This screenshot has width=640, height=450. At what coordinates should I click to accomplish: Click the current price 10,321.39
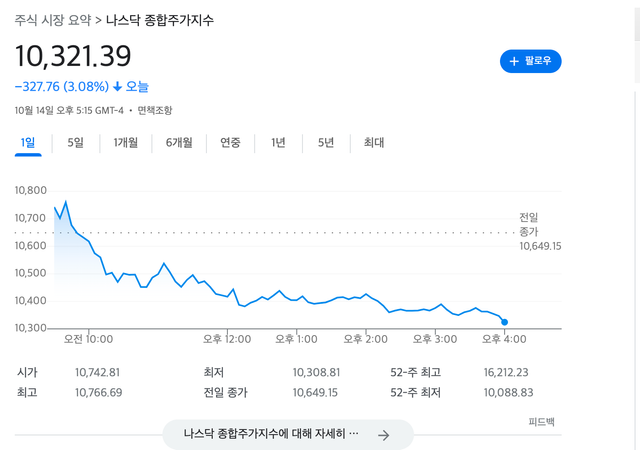click(x=73, y=56)
